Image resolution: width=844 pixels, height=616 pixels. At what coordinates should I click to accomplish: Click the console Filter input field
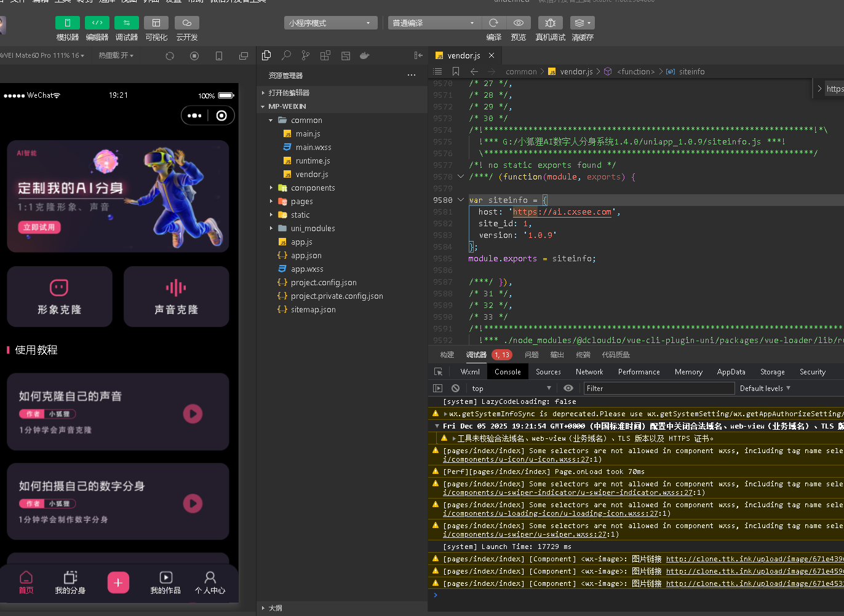658,389
